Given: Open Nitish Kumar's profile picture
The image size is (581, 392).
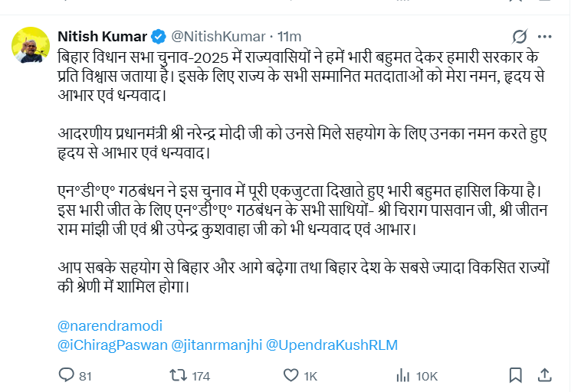Looking at the screenshot, I should click(x=31, y=46).
